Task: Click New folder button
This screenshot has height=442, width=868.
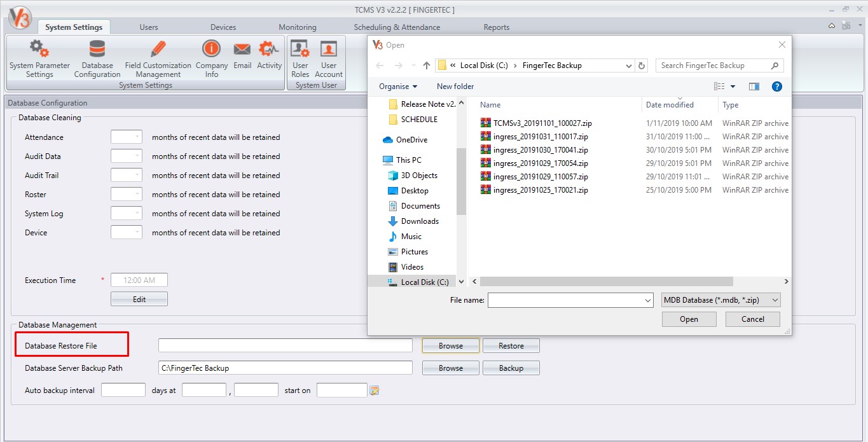Action: pyautogui.click(x=455, y=86)
